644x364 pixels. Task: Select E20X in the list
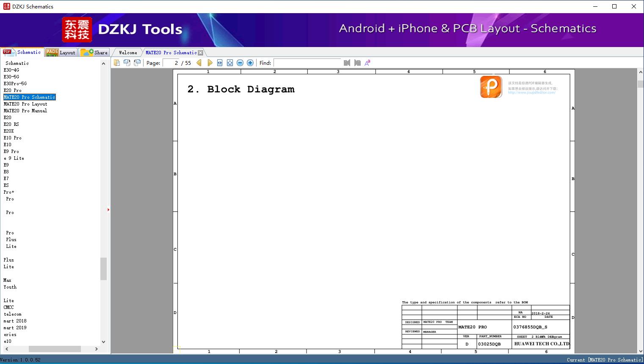tap(9, 131)
